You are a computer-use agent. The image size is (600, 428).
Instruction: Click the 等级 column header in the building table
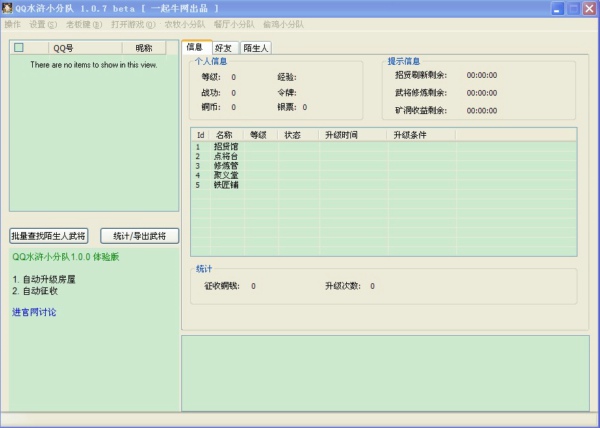point(261,135)
